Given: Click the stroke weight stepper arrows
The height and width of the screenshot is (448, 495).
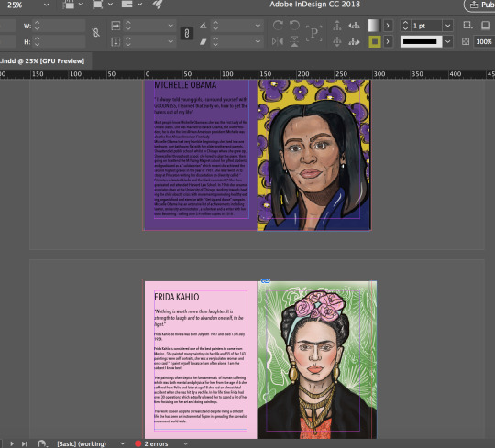Looking at the screenshot, I should [x=406, y=26].
